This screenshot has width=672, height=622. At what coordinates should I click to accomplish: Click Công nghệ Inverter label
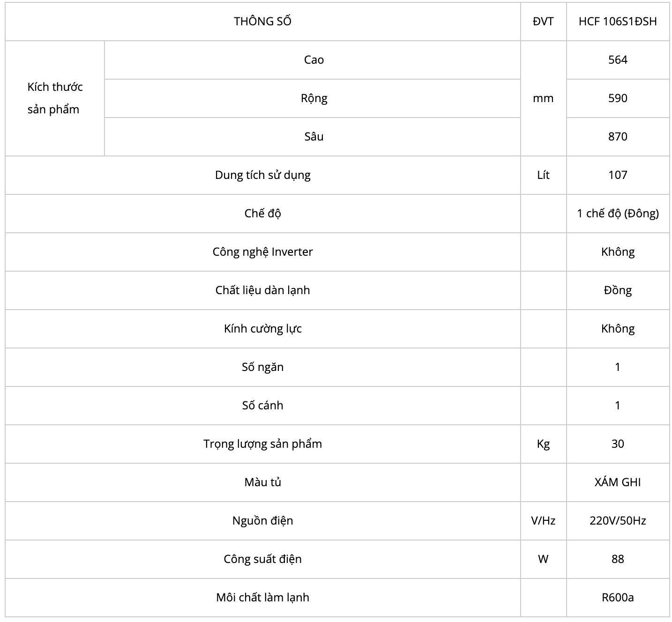click(x=262, y=252)
